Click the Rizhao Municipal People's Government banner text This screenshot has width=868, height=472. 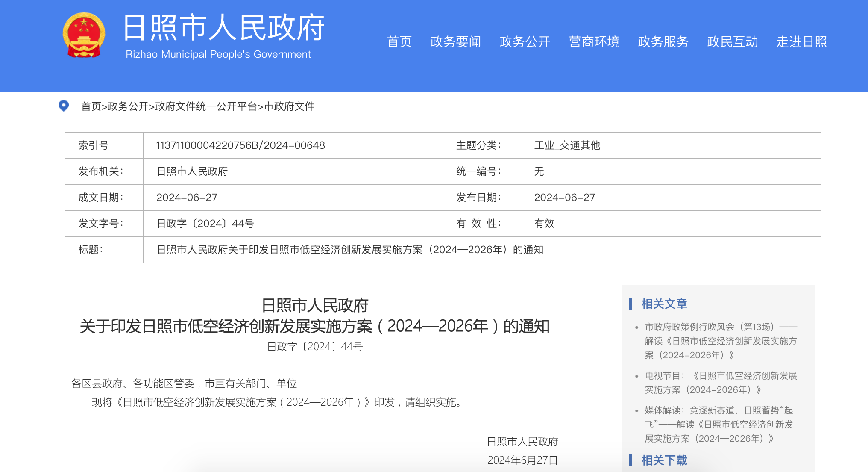(x=218, y=54)
